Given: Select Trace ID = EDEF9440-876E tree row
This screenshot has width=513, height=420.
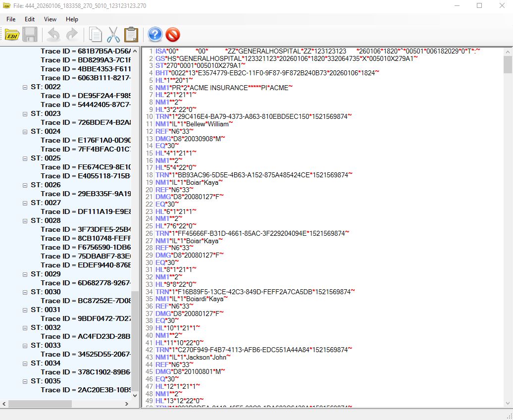Looking at the screenshot, I should tap(86, 265).
